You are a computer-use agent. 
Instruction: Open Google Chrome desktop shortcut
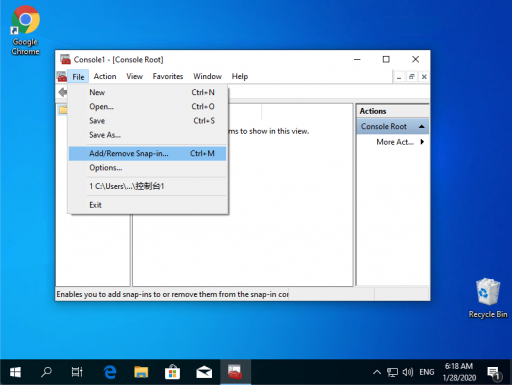(25, 31)
